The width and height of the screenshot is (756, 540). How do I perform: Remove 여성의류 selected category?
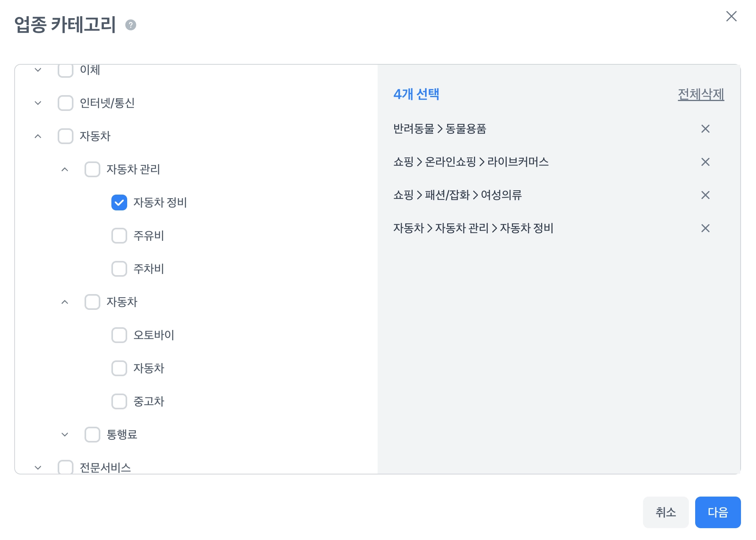[705, 195]
